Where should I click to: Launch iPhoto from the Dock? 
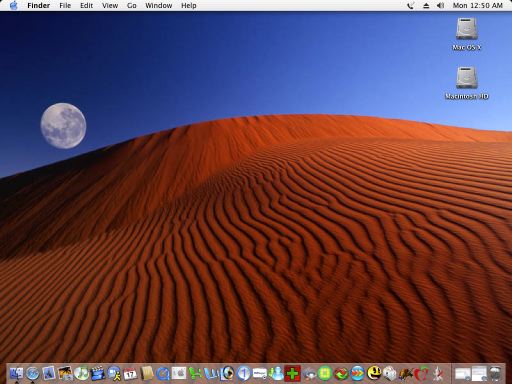coord(65,373)
